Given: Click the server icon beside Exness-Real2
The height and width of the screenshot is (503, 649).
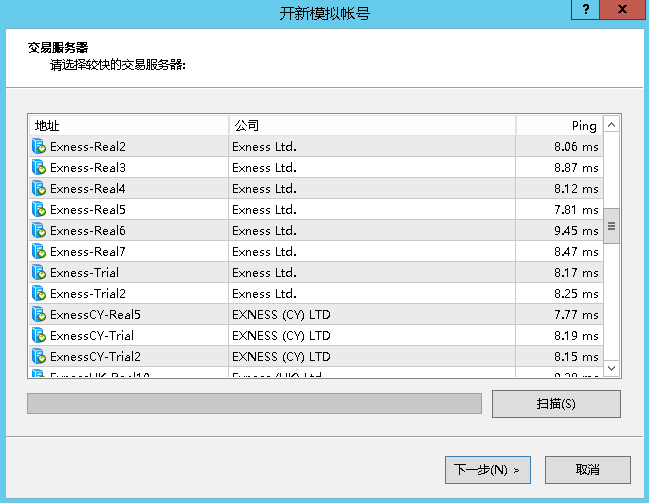Looking at the screenshot, I should (39, 147).
